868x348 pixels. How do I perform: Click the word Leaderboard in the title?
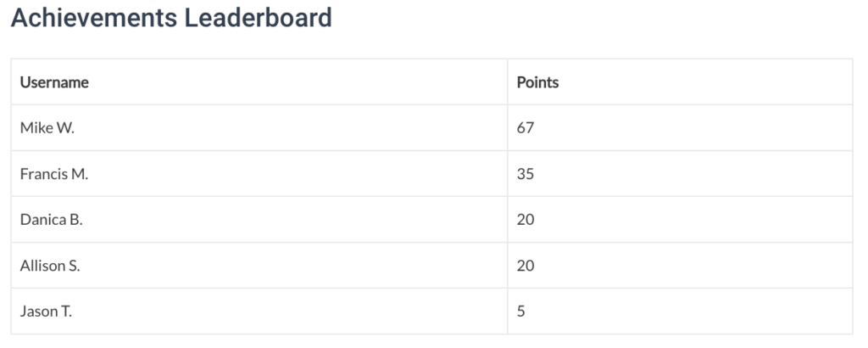coord(258,18)
